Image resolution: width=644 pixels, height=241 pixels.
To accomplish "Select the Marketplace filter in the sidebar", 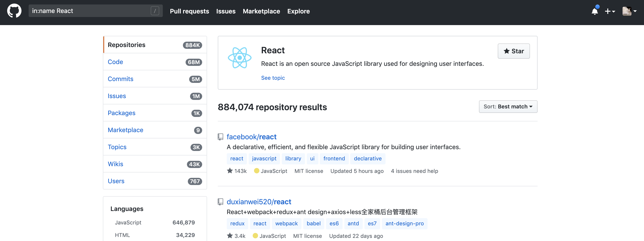I will 155,130.
